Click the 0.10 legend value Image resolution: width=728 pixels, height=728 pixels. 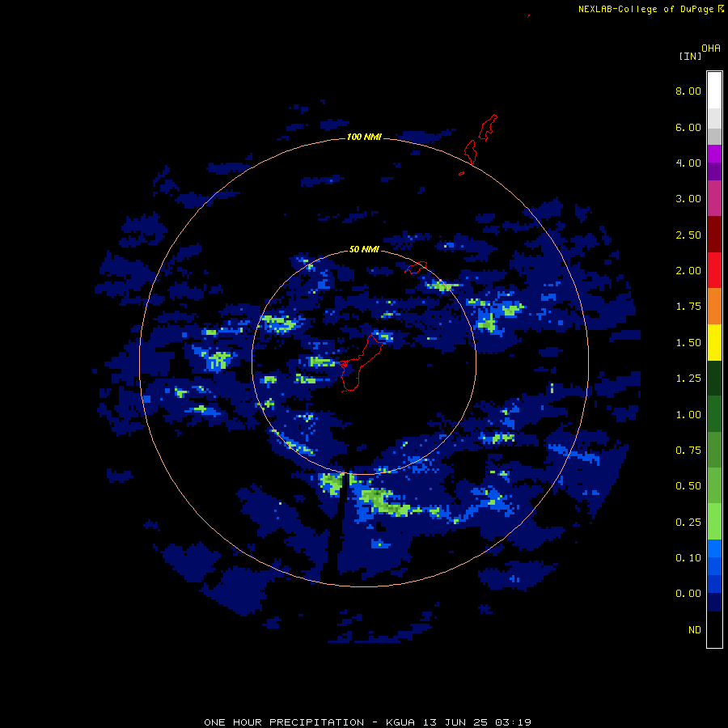pos(688,558)
